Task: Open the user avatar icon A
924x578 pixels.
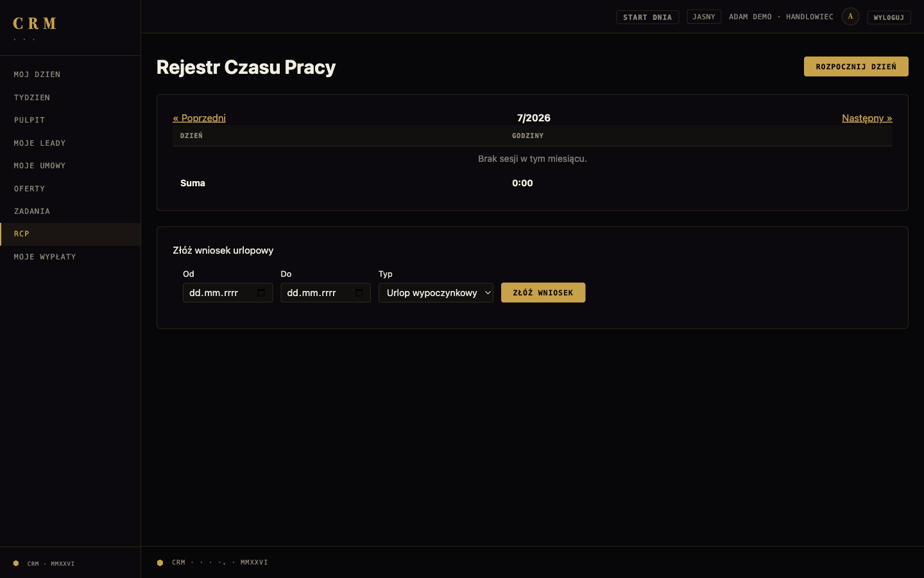Action: [x=850, y=17]
